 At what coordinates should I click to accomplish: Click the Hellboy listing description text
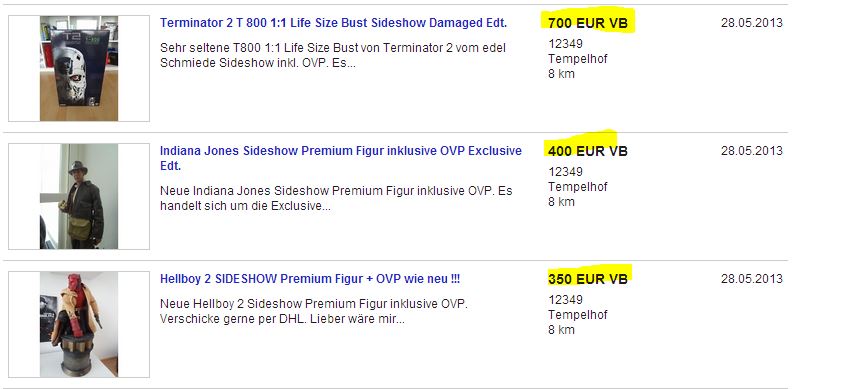pyautogui.click(x=314, y=312)
